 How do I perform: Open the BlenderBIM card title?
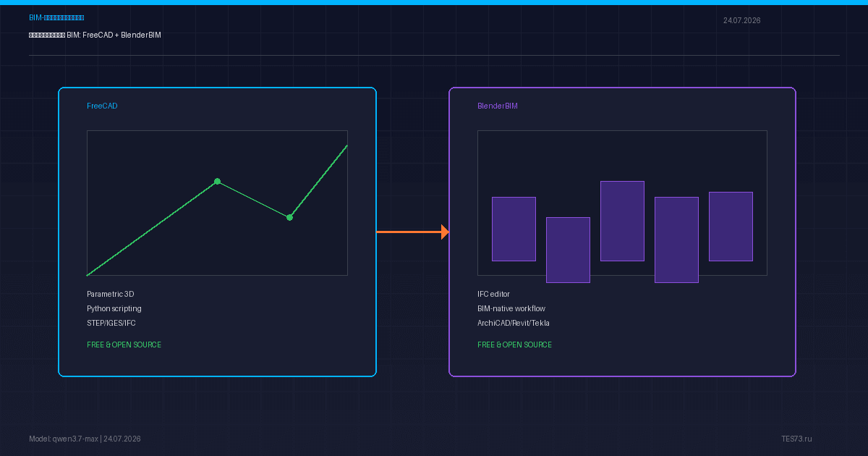tap(498, 106)
